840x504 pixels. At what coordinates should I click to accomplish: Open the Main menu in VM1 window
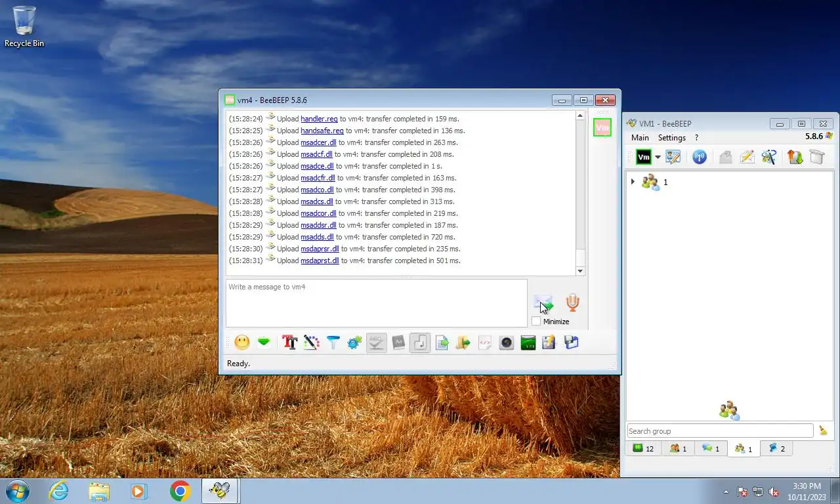pyautogui.click(x=640, y=138)
